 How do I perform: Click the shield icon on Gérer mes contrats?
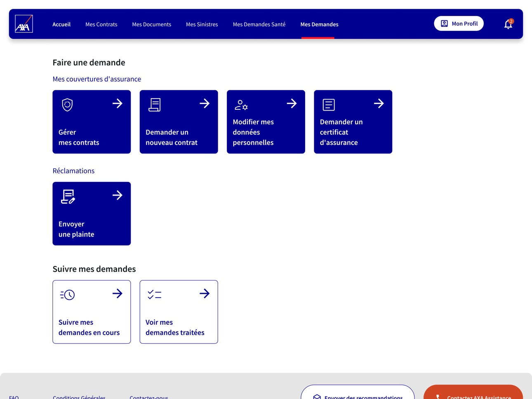[x=67, y=105]
